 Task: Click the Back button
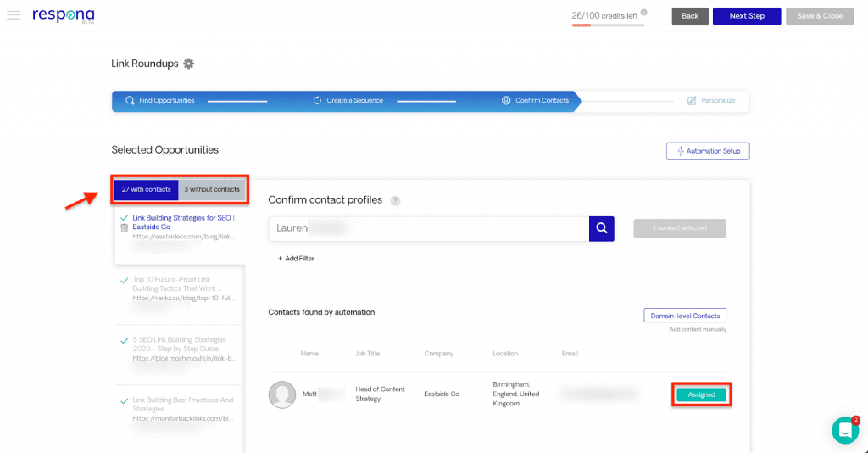690,16
